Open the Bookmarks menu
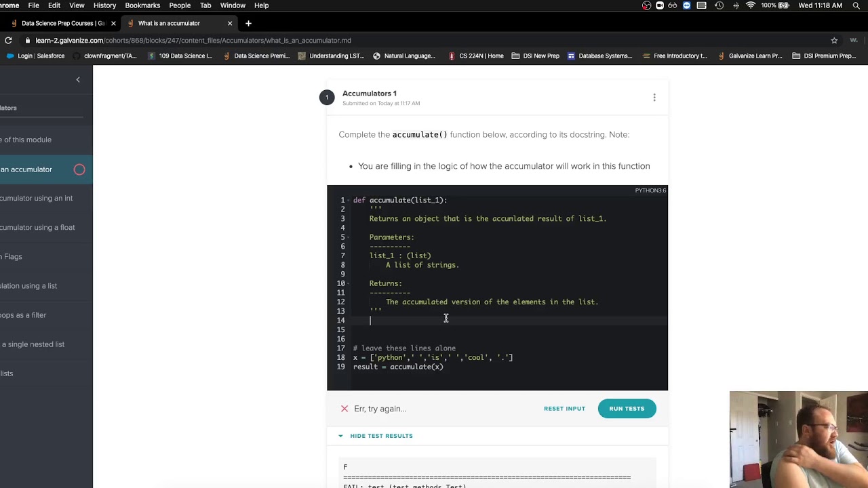 142,5
